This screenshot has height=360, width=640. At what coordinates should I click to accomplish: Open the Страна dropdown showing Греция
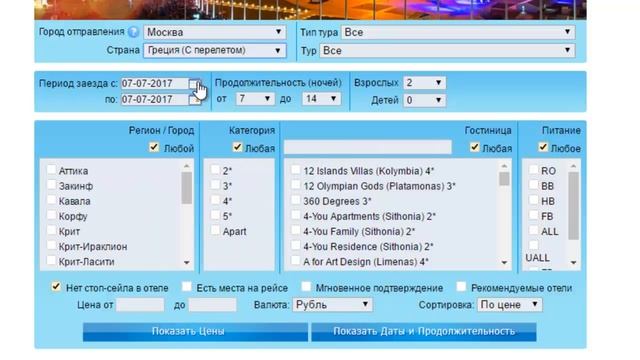(214, 51)
